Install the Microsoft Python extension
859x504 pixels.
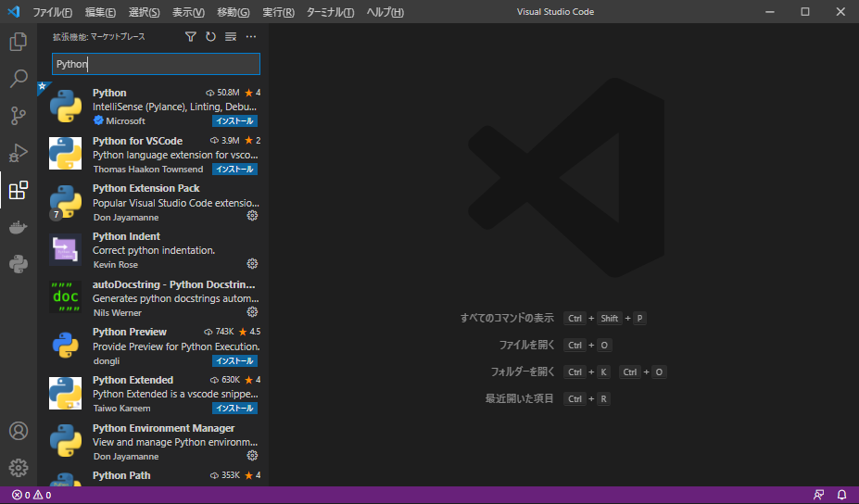[234, 121]
